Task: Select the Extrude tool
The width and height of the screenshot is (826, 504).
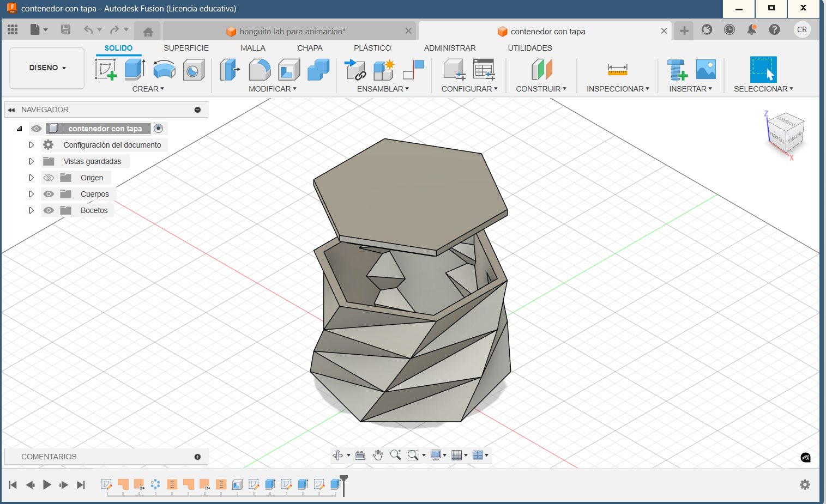Action: pos(134,70)
